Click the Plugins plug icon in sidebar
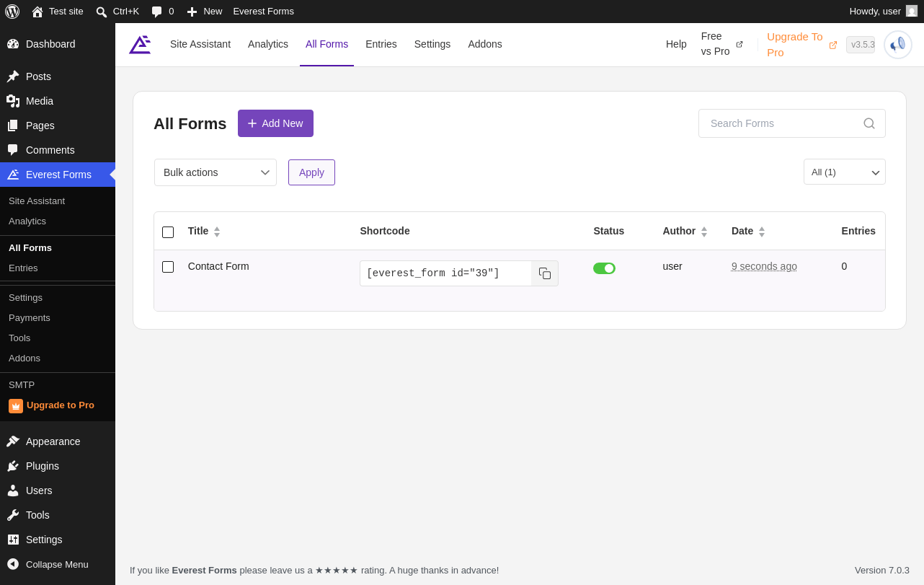 pyautogui.click(x=13, y=466)
